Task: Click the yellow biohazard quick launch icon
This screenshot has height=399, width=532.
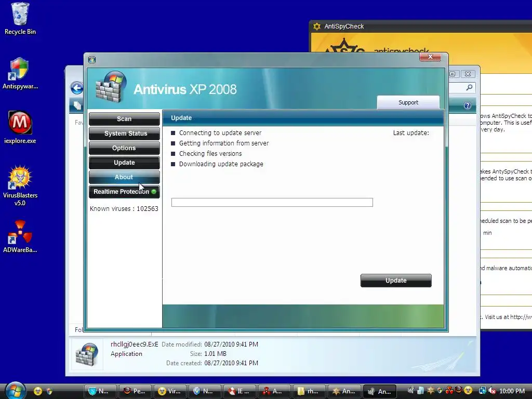Action: point(38,391)
